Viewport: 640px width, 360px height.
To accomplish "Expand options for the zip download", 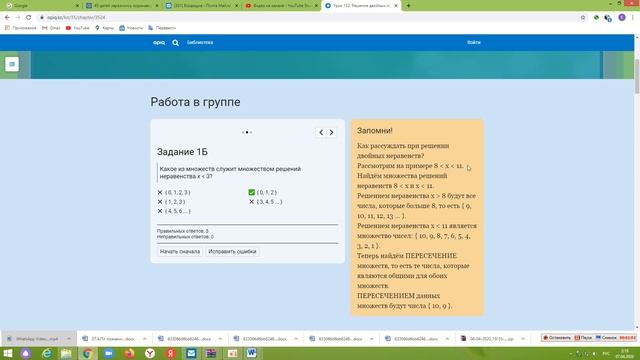I will pos(523,339).
